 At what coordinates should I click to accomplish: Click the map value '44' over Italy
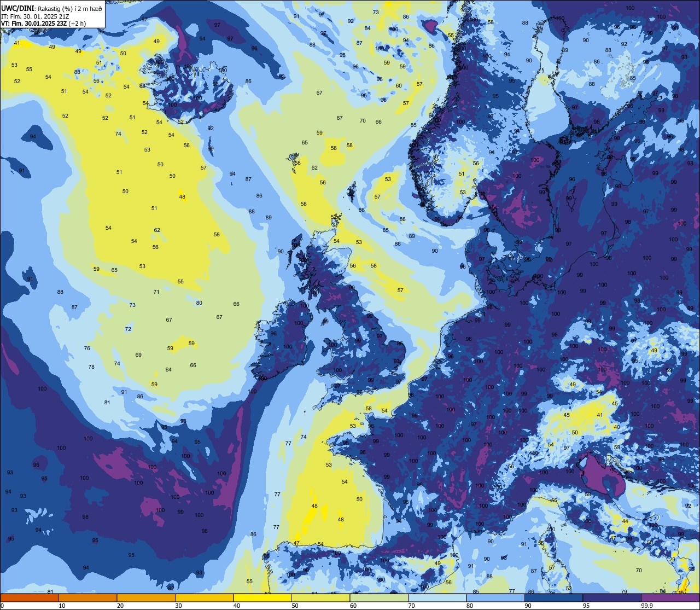[625, 521]
